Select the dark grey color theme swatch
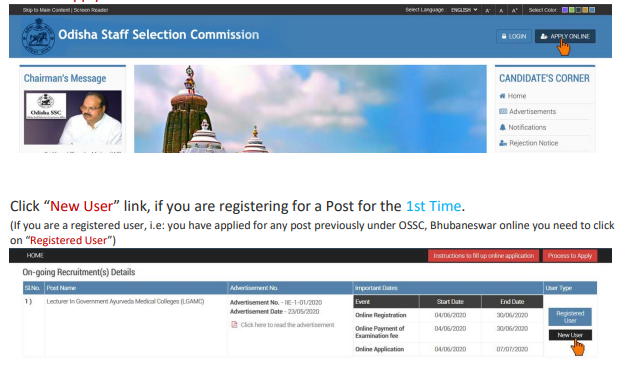Image resolution: width=630 pixels, height=375 pixels. click(578, 10)
